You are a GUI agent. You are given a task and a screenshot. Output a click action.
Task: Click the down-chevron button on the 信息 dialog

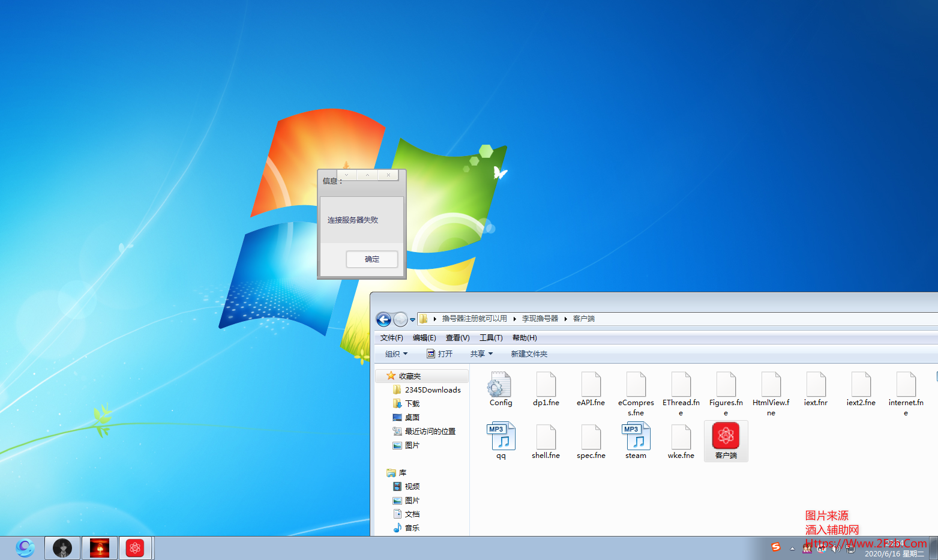346,175
